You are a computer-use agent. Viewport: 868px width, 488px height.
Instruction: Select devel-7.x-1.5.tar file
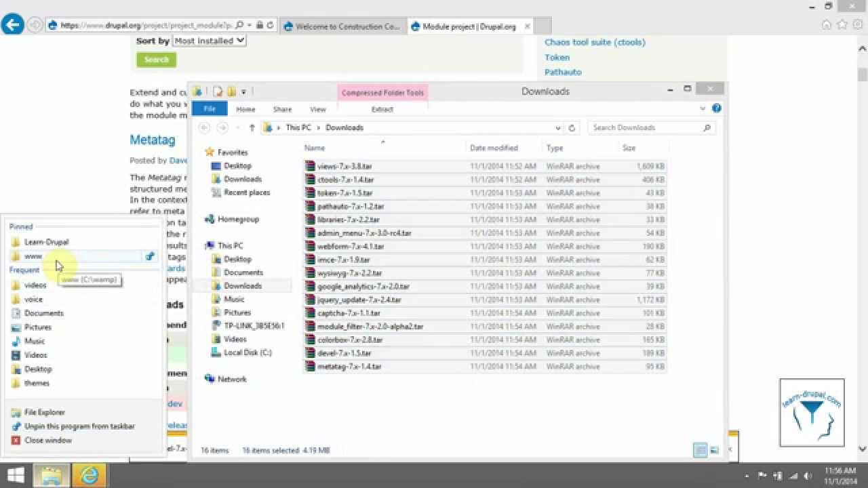point(485,353)
